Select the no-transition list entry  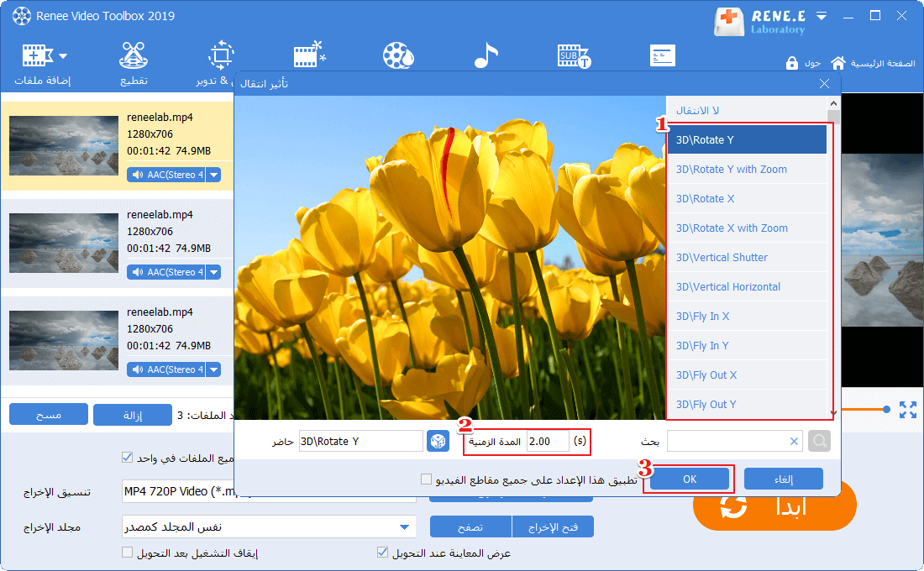coord(747,110)
